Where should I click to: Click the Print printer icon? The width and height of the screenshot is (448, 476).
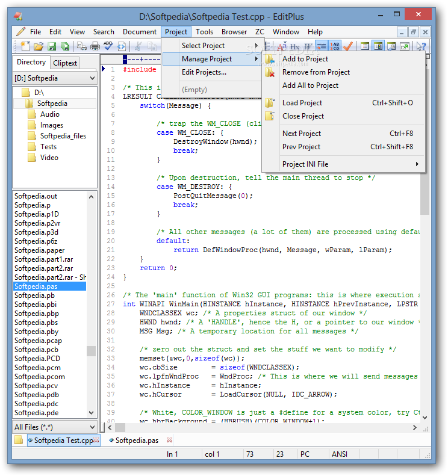(95, 46)
